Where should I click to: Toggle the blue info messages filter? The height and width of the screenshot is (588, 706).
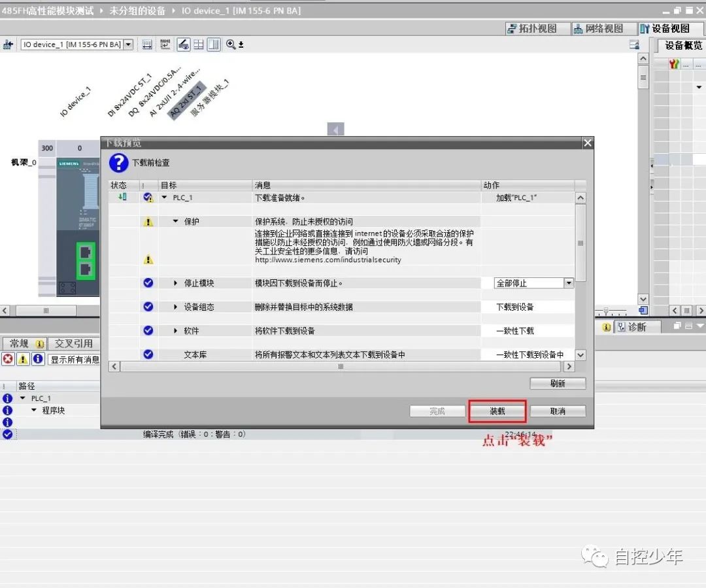(37, 358)
